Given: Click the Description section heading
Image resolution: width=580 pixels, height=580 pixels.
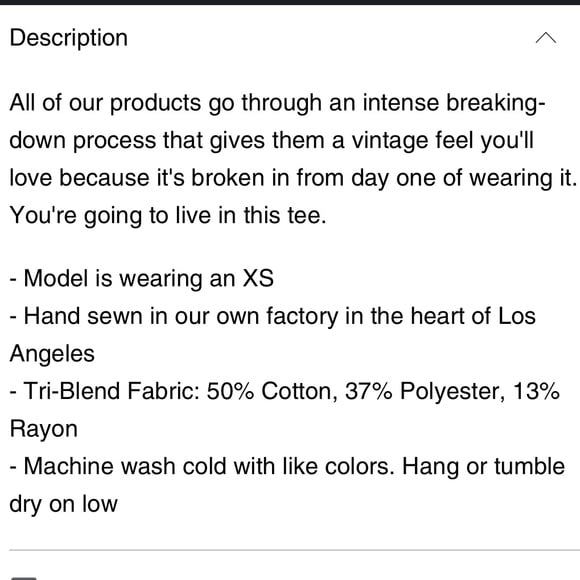Looking at the screenshot, I should [69, 38].
